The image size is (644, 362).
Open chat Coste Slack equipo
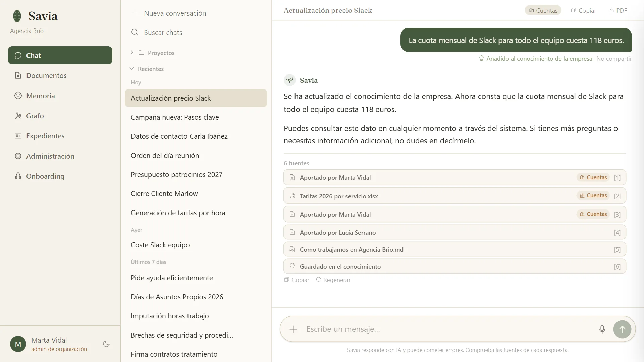click(x=196, y=245)
